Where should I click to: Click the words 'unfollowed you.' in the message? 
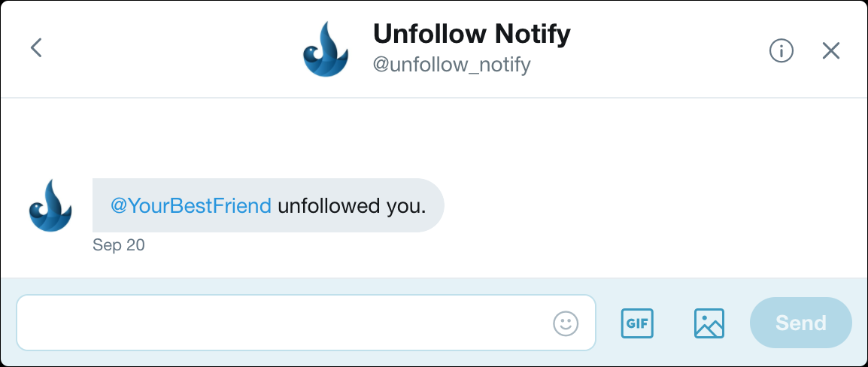352,205
